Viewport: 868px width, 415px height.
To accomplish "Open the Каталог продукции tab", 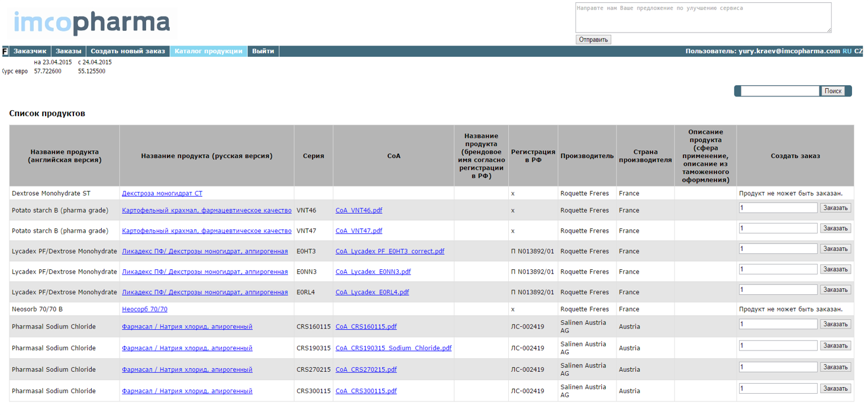I will (x=208, y=52).
